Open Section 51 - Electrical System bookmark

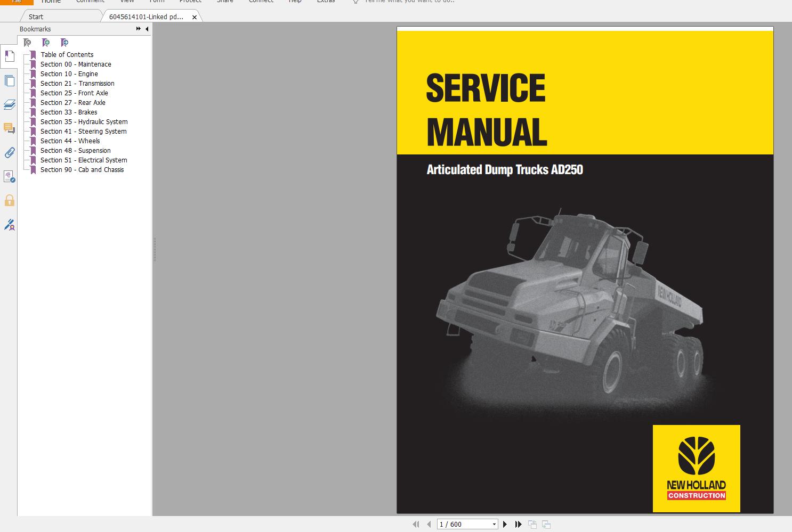[x=84, y=160]
